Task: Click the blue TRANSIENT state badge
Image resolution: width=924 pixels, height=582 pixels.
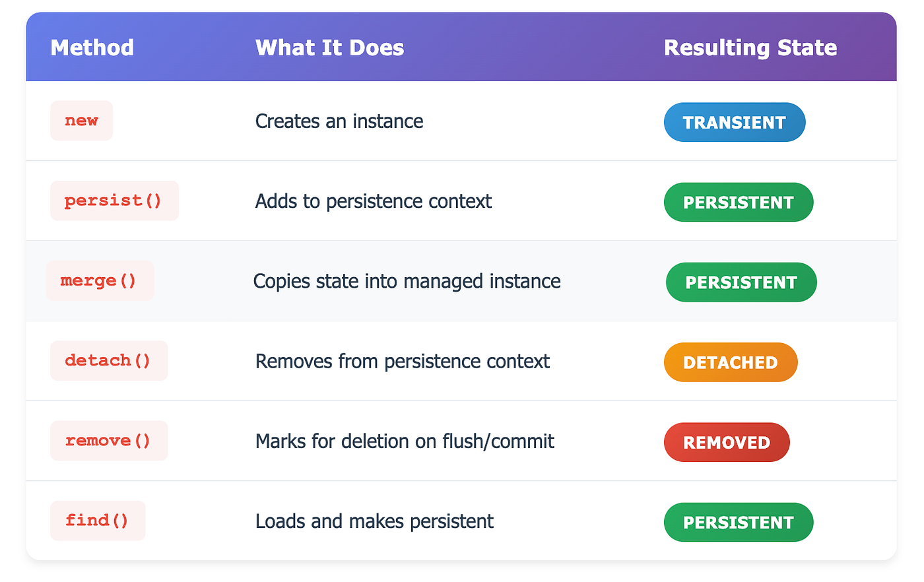Action: coord(734,122)
